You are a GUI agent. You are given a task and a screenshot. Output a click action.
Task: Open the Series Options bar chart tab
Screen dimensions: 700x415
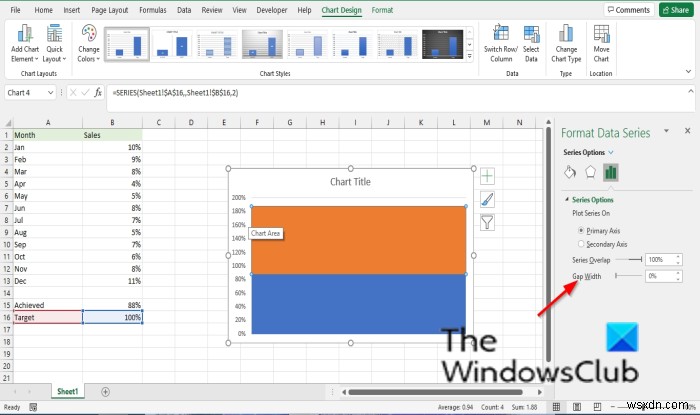click(610, 172)
